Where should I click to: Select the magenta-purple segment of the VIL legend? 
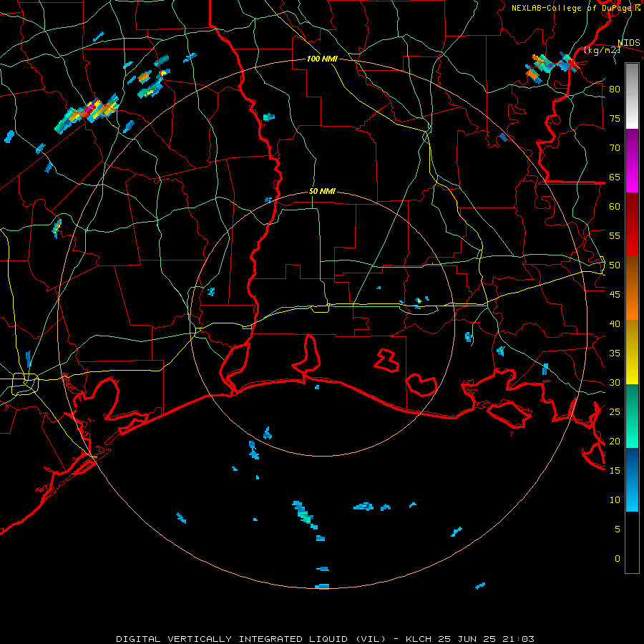(632, 161)
